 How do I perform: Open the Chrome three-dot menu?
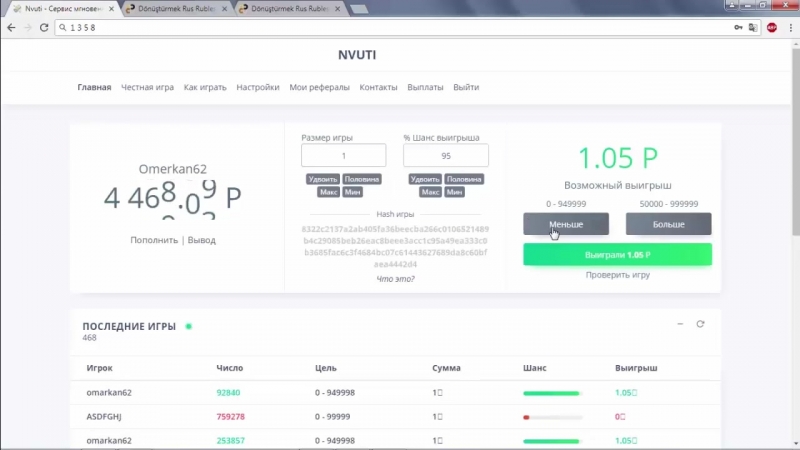(x=791, y=28)
